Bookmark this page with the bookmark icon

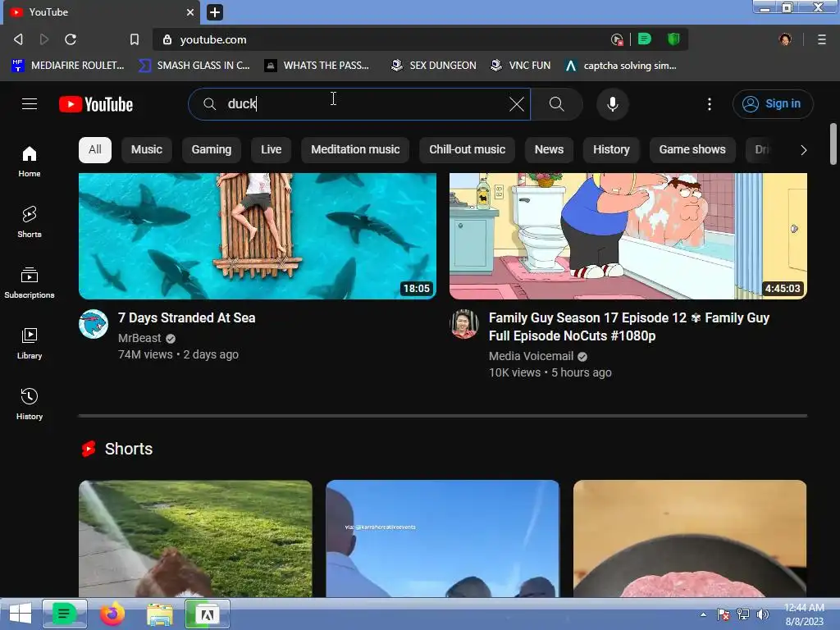click(135, 39)
